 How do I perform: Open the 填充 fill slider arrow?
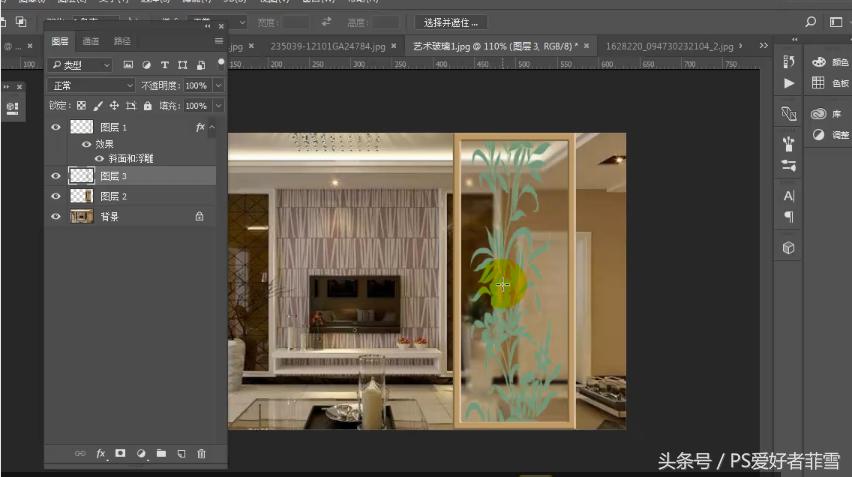(218, 105)
